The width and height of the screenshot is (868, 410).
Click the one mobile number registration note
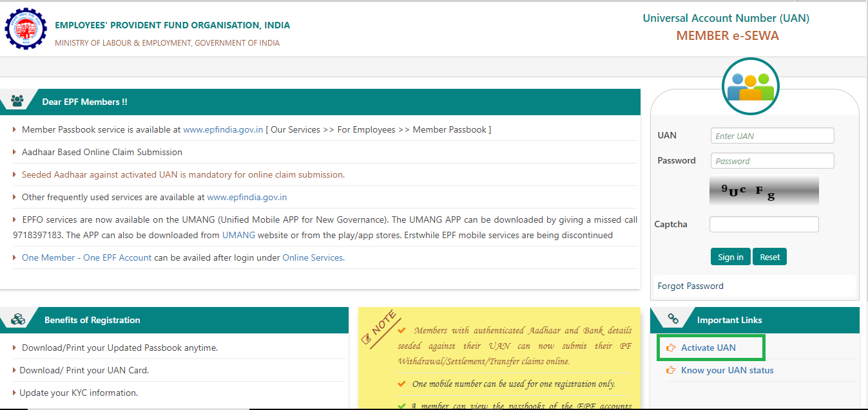click(x=514, y=384)
